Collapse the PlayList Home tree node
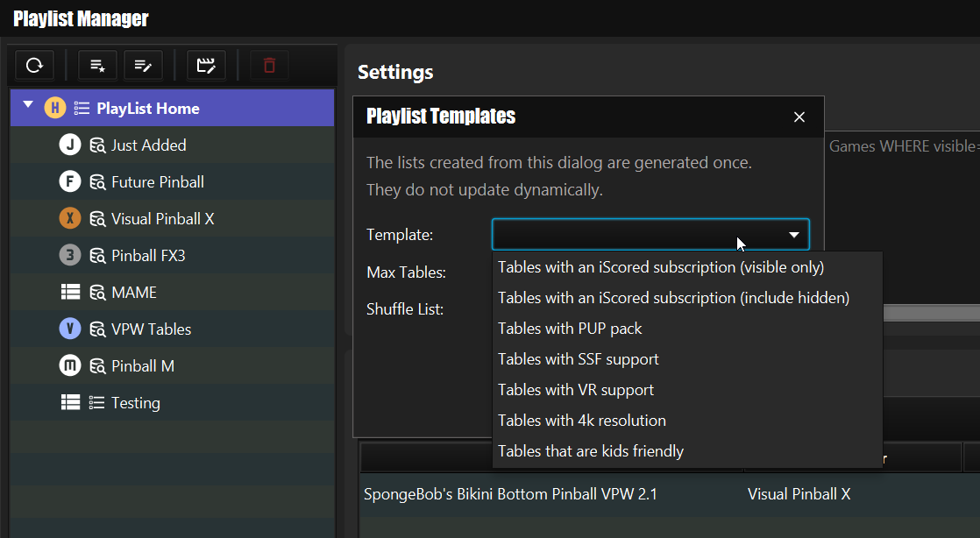The image size is (980, 538). (x=28, y=106)
